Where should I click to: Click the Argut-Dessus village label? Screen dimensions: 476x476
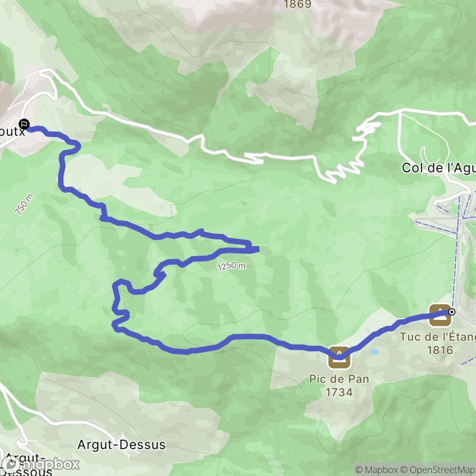point(121,445)
